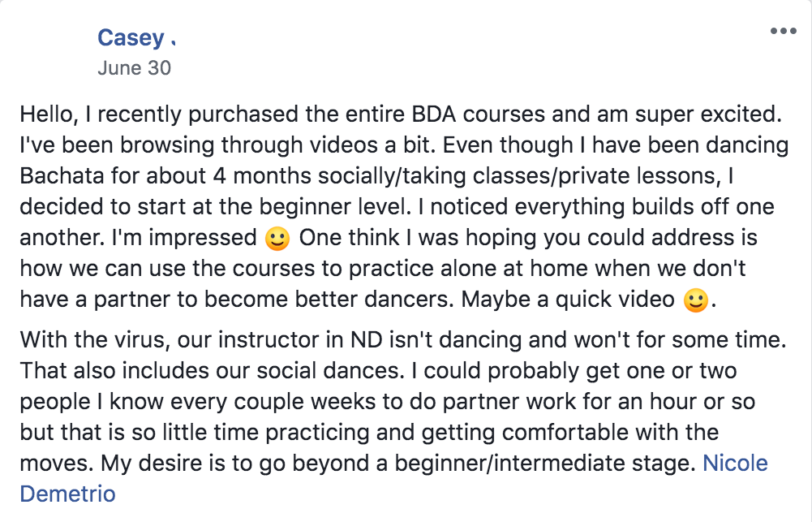Click the tagged surname Demetrio on last line
The height and width of the screenshot is (522, 812).
[x=67, y=494]
